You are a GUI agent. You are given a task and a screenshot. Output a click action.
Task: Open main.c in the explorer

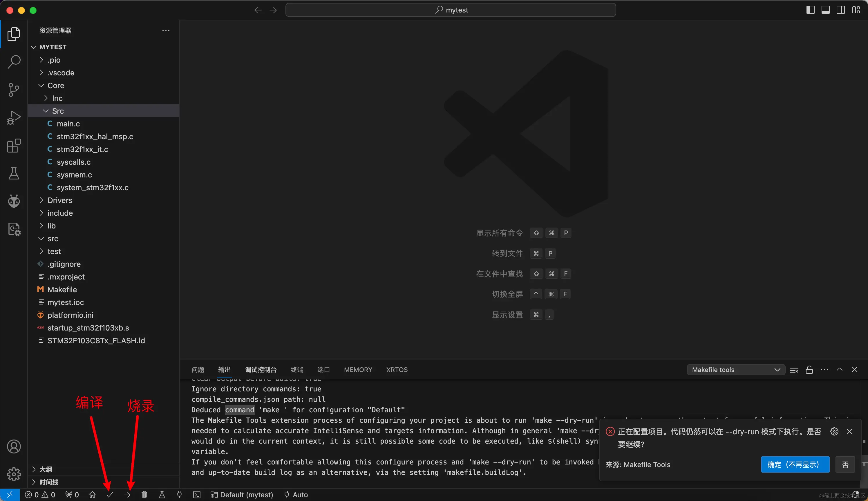click(x=103, y=124)
